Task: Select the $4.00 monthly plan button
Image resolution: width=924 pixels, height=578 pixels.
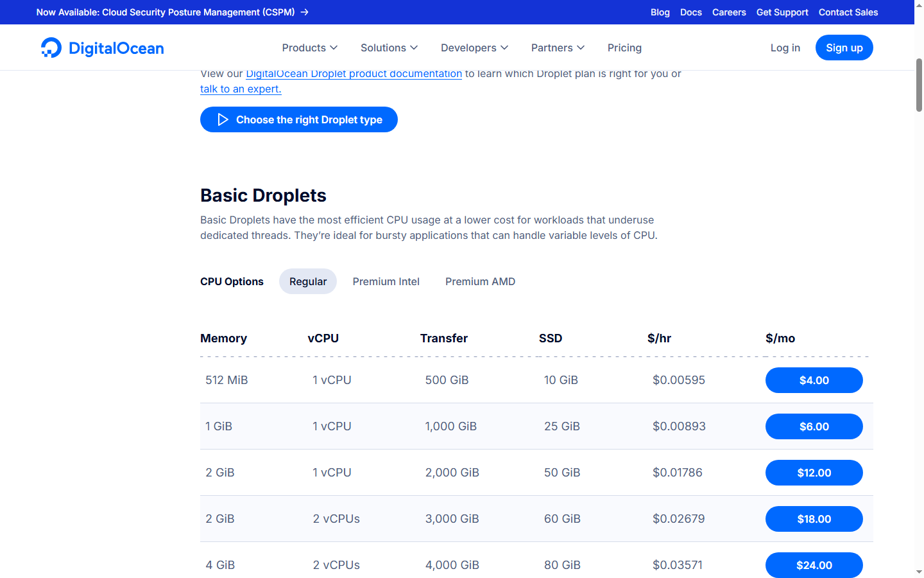Action: [814, 380]
